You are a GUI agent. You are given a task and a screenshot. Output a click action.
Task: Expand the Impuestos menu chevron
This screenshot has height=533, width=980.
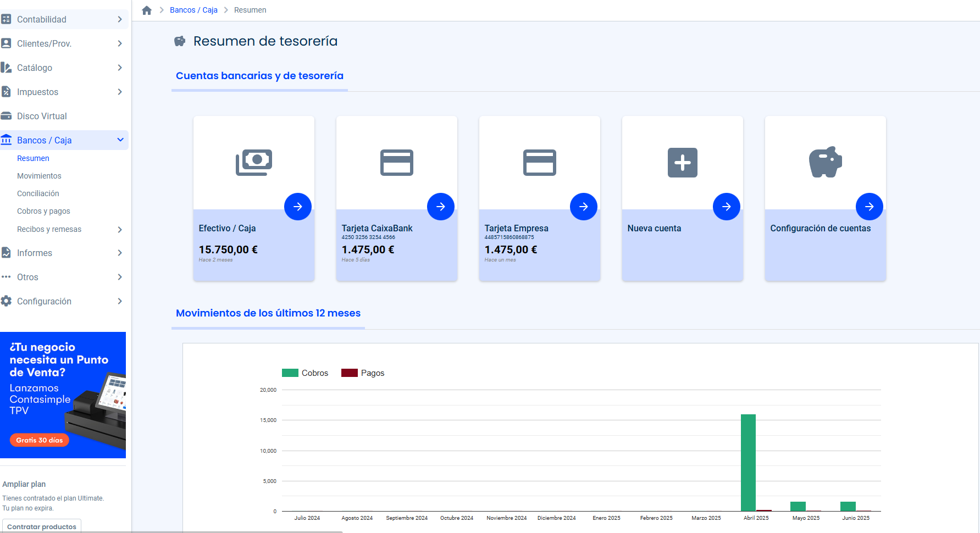[x=120, y=92]
